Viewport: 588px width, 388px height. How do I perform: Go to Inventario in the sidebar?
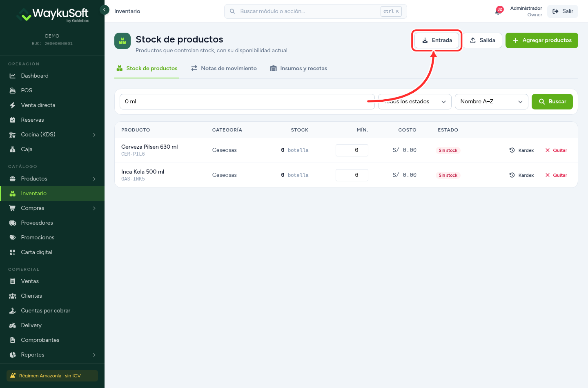coord(52,193)
